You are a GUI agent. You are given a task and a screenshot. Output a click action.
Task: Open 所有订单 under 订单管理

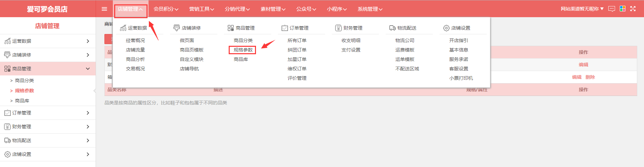(x=297, y=40)
